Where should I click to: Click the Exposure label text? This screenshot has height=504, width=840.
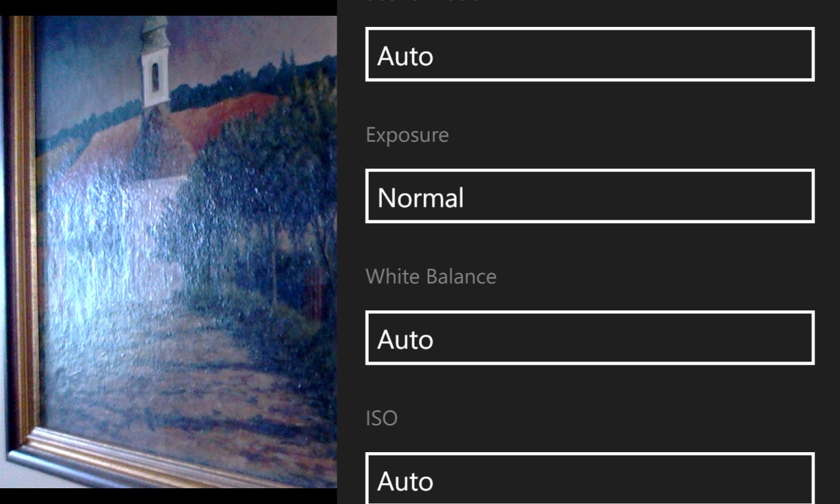[x=407, y=135]
